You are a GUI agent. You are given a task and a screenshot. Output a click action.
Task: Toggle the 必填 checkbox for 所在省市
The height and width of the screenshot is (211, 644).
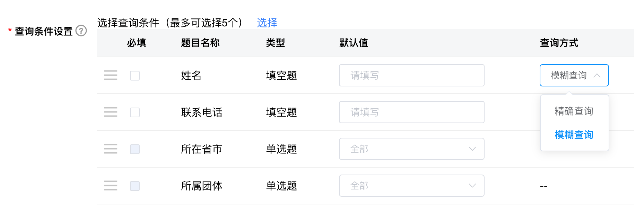[x=135, y=149]
